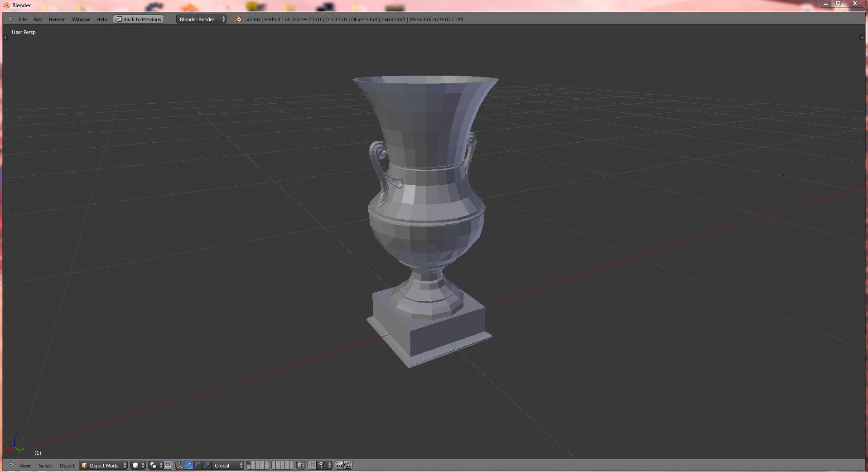
Task: Open the Render menu
Action: pyautogui.click(x=57, y=19)
